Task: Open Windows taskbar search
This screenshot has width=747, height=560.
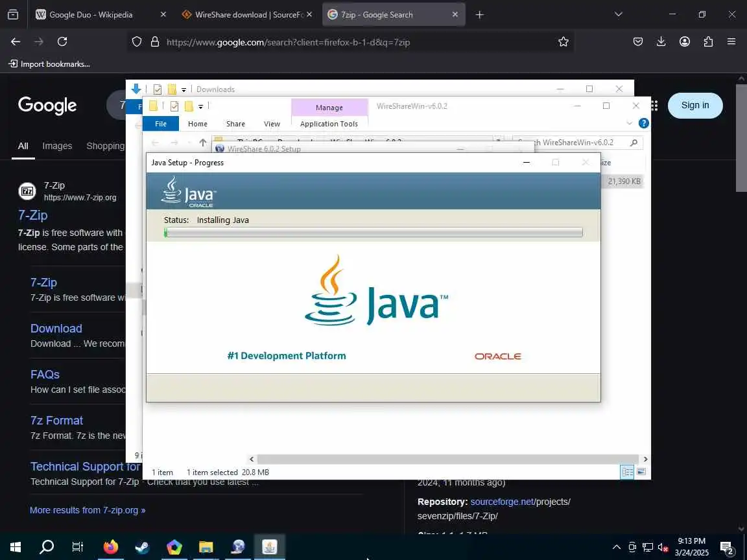Action: 46,546
